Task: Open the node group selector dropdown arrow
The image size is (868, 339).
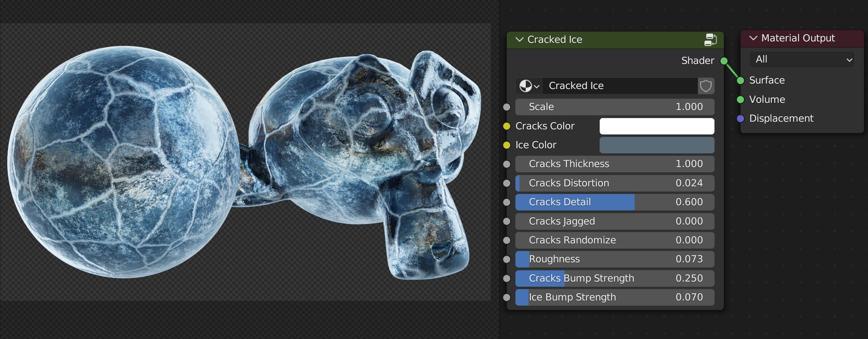Action: point(536,86)
